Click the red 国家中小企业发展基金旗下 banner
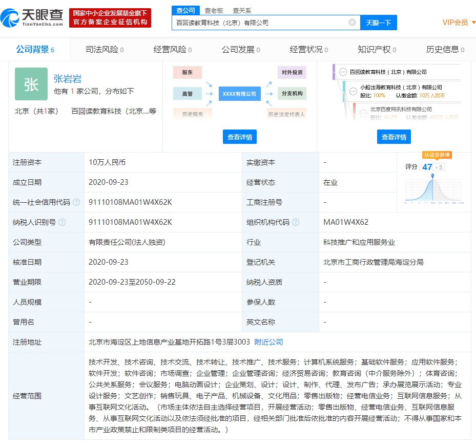Viewport: 476px width, 448px height. pyautogui.click(x=110, y=18)
